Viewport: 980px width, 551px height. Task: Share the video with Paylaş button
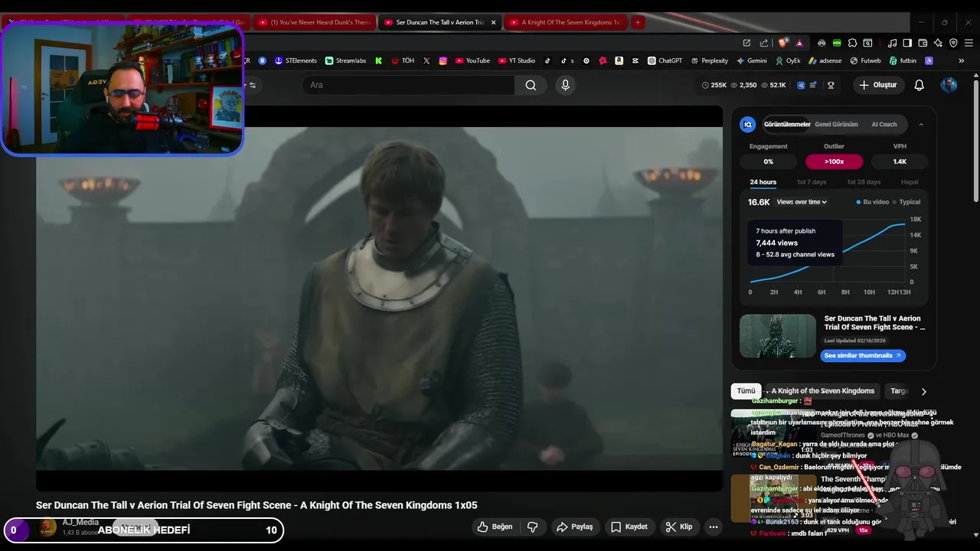click(x=574, y=527)
